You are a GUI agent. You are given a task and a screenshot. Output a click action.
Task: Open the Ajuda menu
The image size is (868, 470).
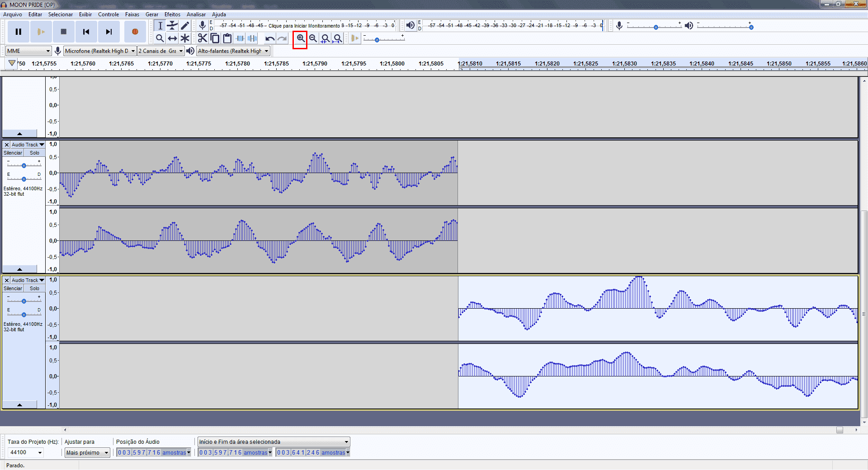coord(219,14)
